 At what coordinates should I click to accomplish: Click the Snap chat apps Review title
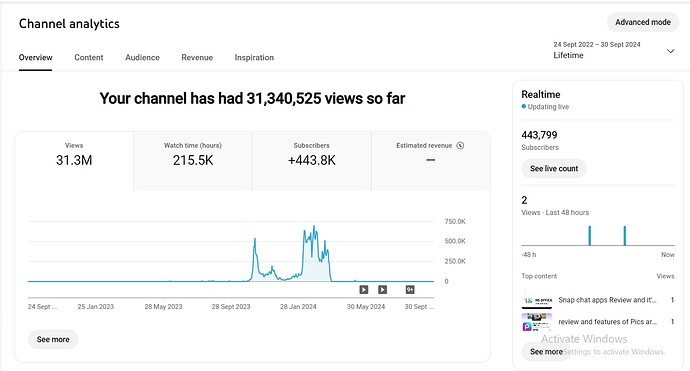tap(607, 300)
